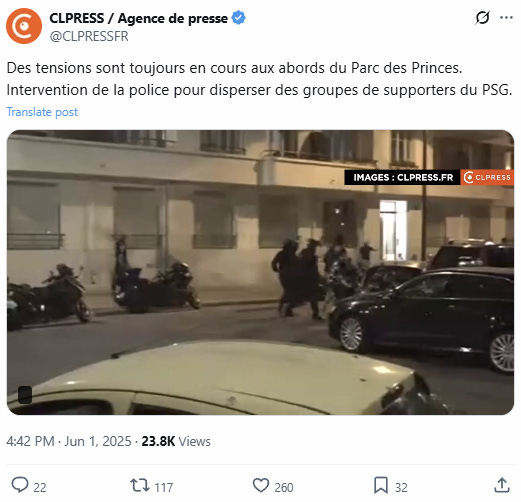Like the post with the heart icon
This screenshot has height=502, width=521.
pyautogui.click(x=261, y=485)
